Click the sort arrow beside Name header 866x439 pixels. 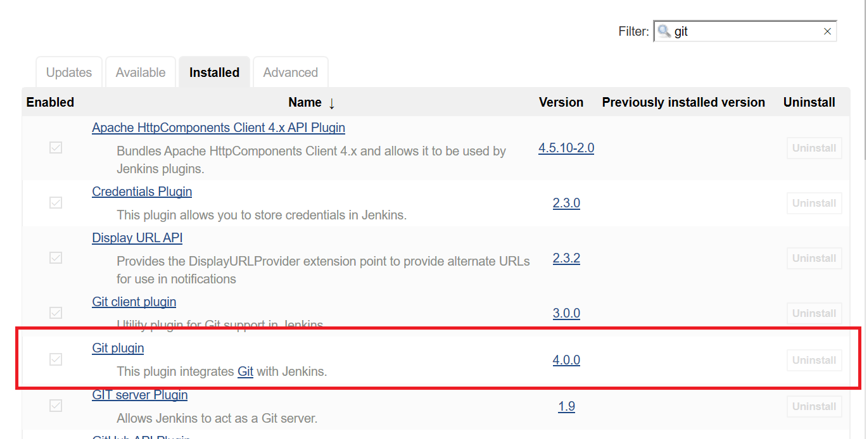332,103
